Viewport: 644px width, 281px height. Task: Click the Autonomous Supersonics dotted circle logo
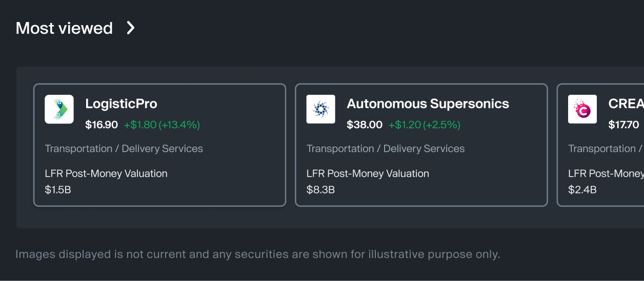(x=321, y=109)
